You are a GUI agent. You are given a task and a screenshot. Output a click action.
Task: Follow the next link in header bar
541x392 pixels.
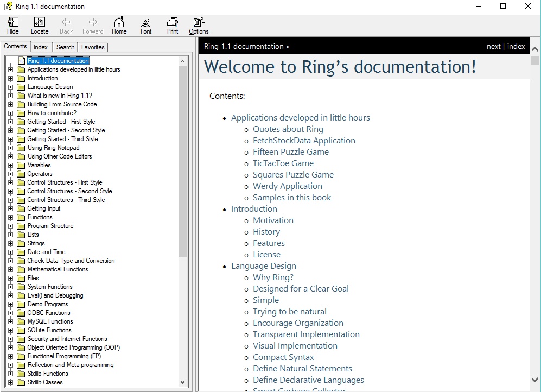(x=493, y=46)
